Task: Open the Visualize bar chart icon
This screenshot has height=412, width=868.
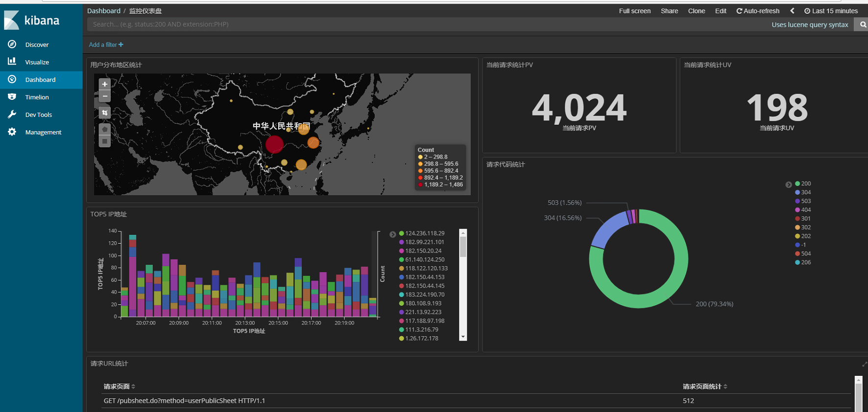Action: (x=12, y=62)
